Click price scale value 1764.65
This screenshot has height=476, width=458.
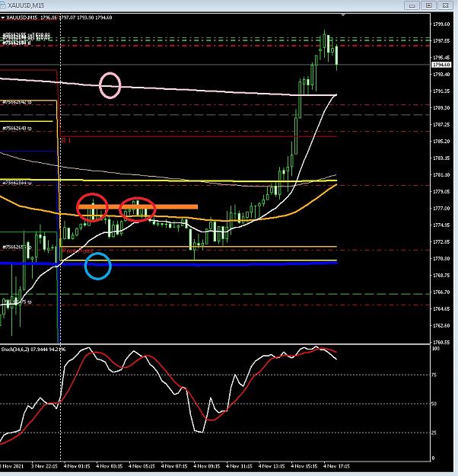(441, 308)
